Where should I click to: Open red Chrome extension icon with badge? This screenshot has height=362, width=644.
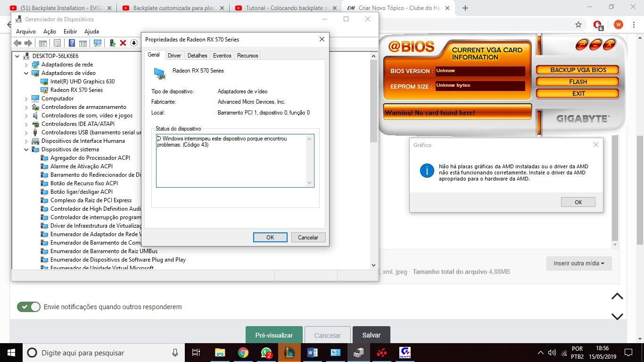coord(598,25)
